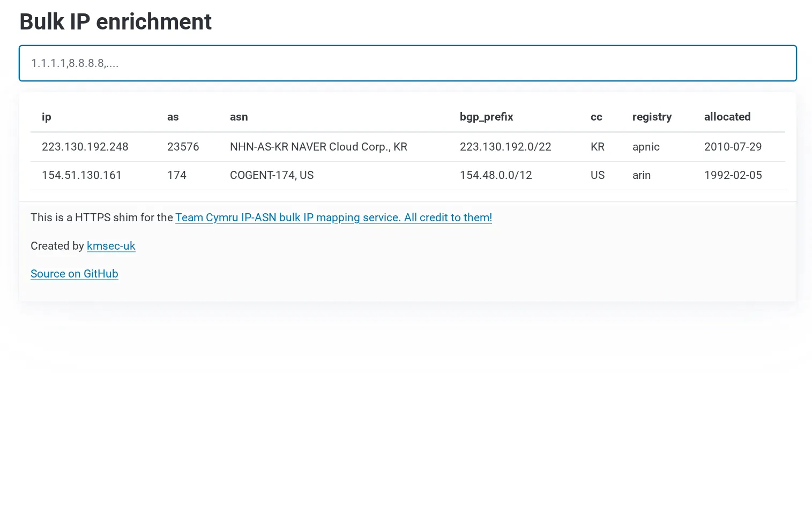
Task: Click the Bulk IP enrichment heading
Action: click(x=115, y=21)
